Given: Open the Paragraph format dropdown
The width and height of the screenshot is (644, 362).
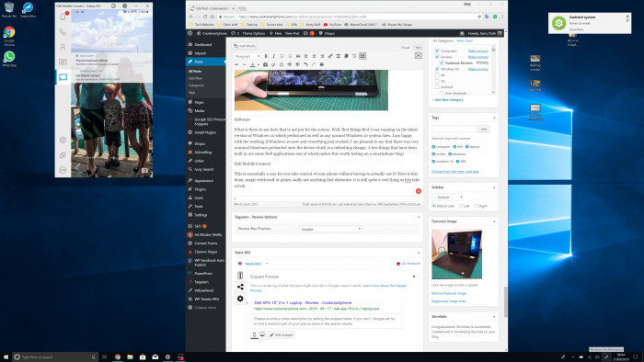Looking at the screenshot, I should point(247,56).
